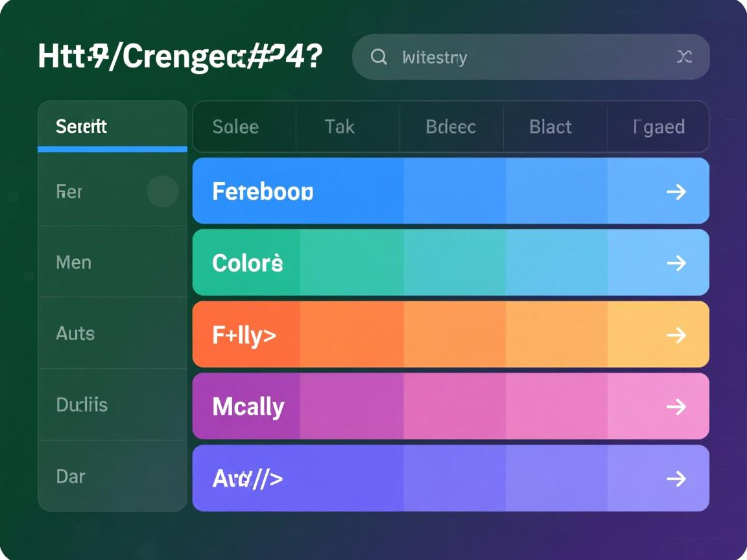Image resolution: width=747 pixels, height=560 pixels.
Task: Switch to the Tak column tab
Action: click(x=339, y=126)
